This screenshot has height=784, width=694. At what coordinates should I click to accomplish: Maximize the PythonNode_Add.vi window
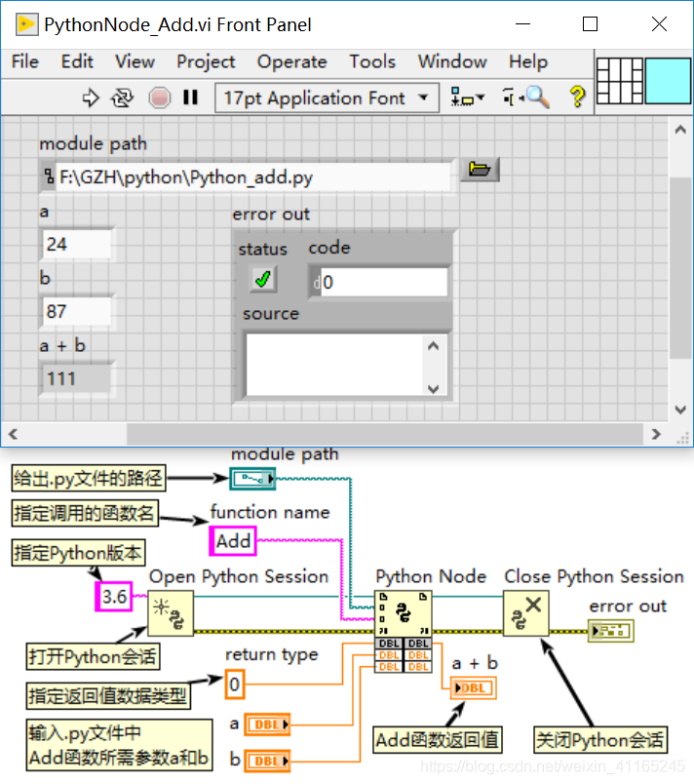(x=590, y=24)
